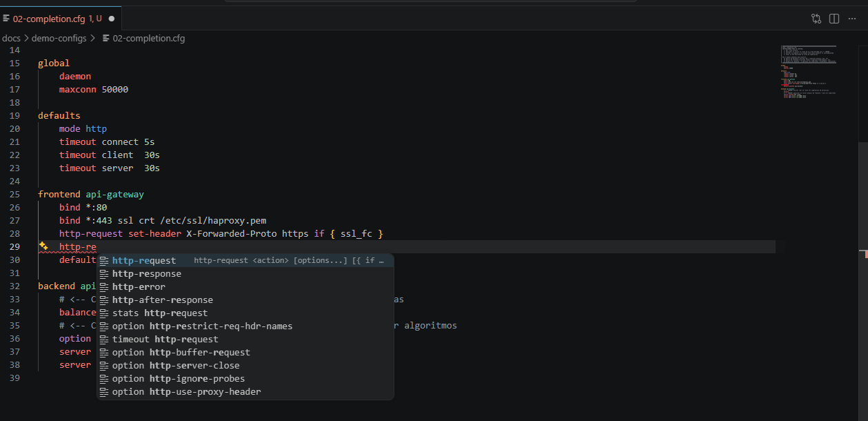Open more editor actions via ellipsis
868x421 pixels.
click(x=853, y=19)
